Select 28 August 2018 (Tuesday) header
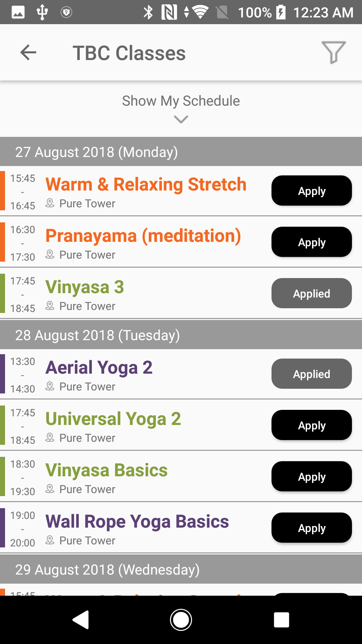Viewport: 362px width, 644px height. click(98, 335)
